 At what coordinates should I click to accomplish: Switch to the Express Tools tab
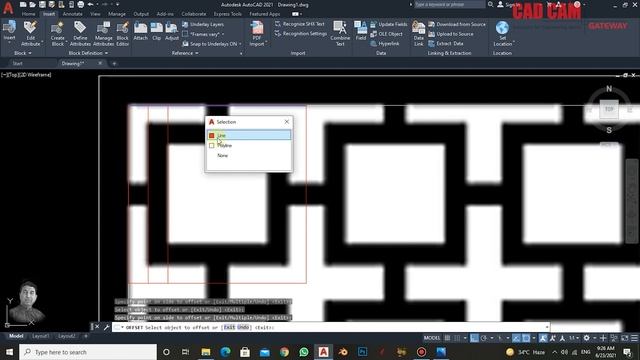227,14
